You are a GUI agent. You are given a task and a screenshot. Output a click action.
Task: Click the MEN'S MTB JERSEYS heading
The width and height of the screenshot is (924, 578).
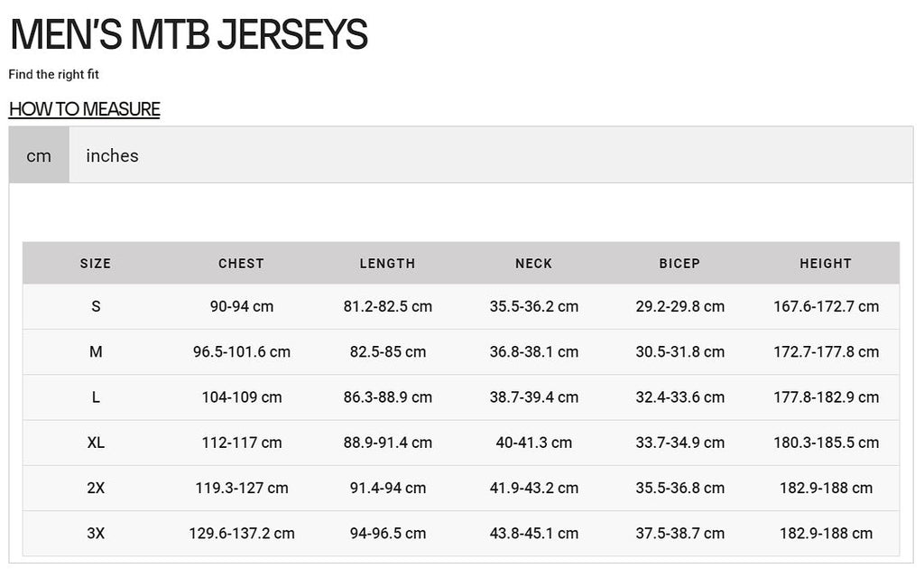tap(189, 34)
